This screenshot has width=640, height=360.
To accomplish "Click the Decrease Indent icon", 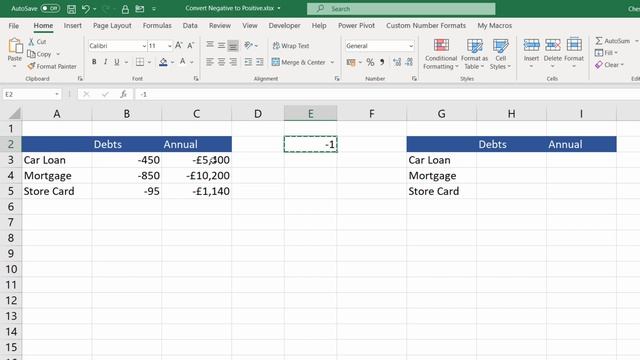I will pos(248,62).
